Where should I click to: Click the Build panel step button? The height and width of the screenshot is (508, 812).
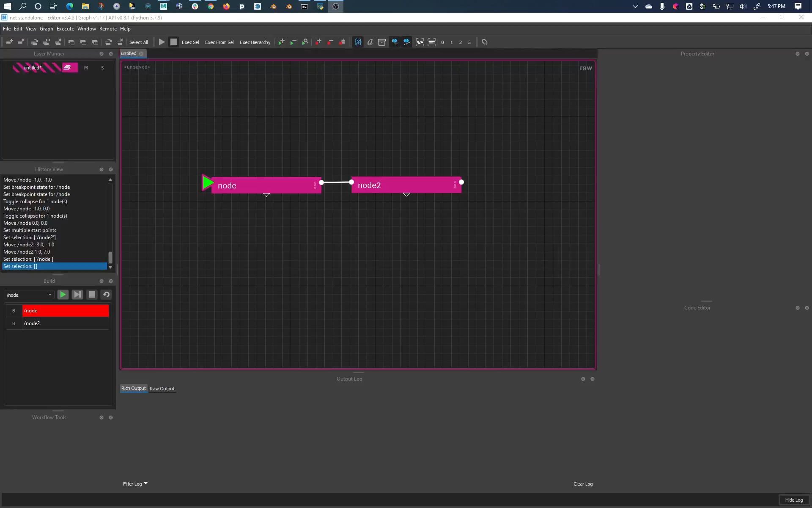(77, 295)
